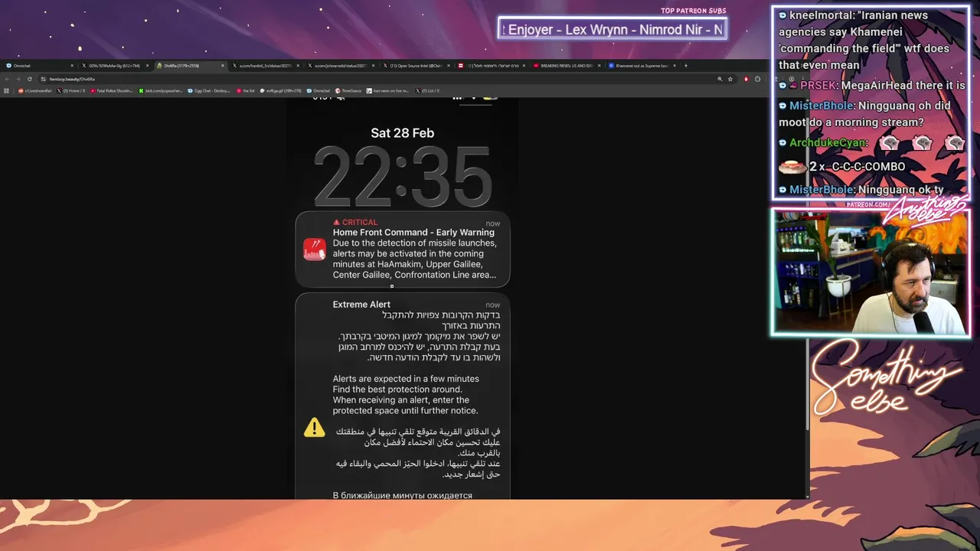
Task: Open TimeGuessr bookmark
Action: [349, 90]
